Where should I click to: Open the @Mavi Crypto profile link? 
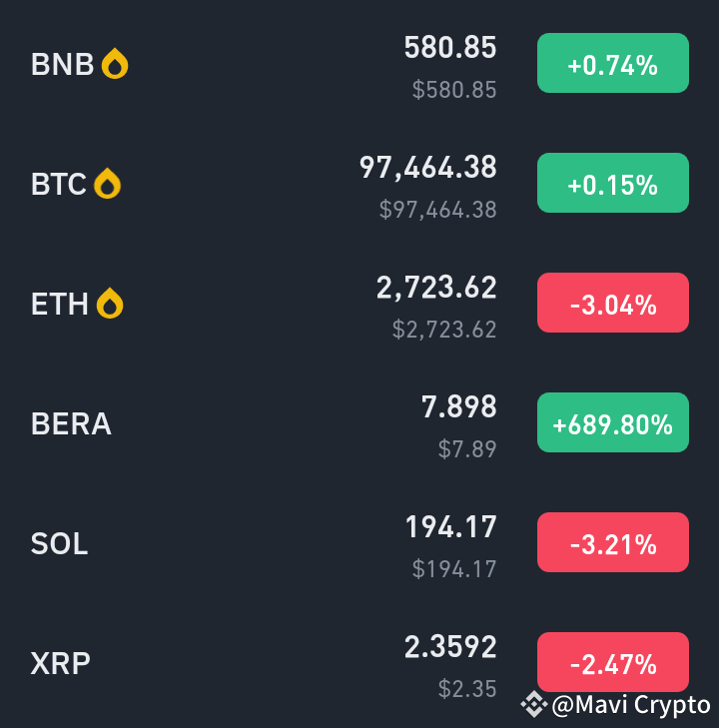631,705
